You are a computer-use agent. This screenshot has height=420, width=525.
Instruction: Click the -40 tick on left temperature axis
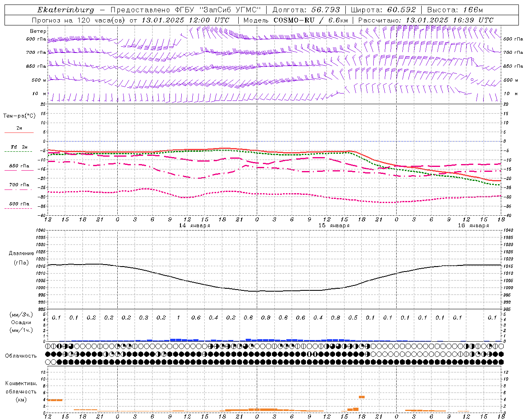[x=42, y=215]
